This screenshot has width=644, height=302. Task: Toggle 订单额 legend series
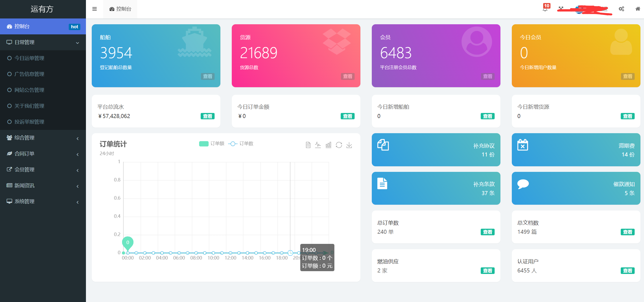click(x=212, y=144)
